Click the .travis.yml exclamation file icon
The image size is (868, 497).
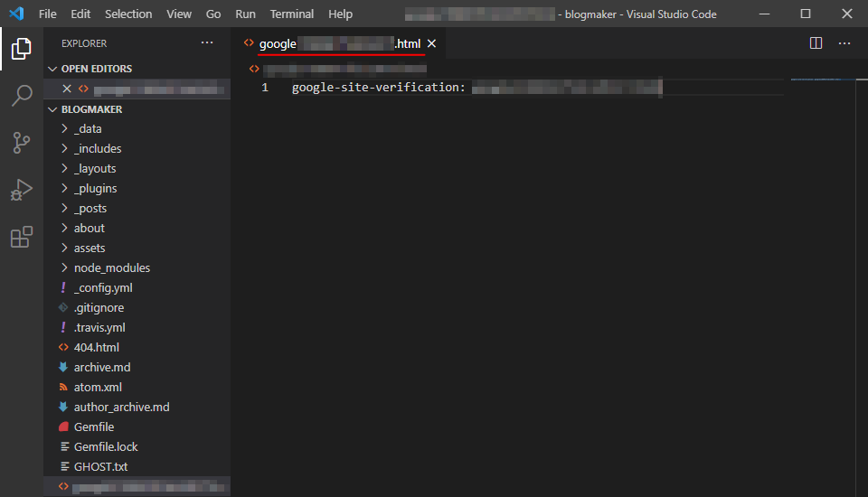(63, 328)
